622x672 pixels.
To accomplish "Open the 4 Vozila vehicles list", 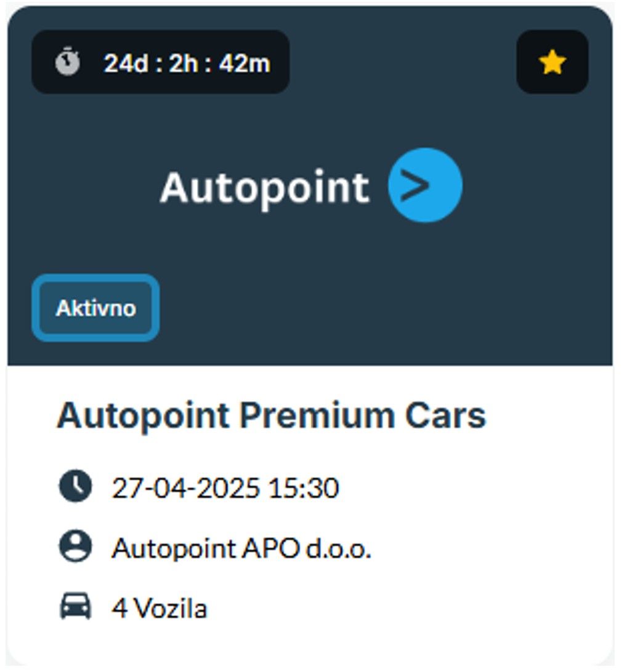I will coord(160,608).
